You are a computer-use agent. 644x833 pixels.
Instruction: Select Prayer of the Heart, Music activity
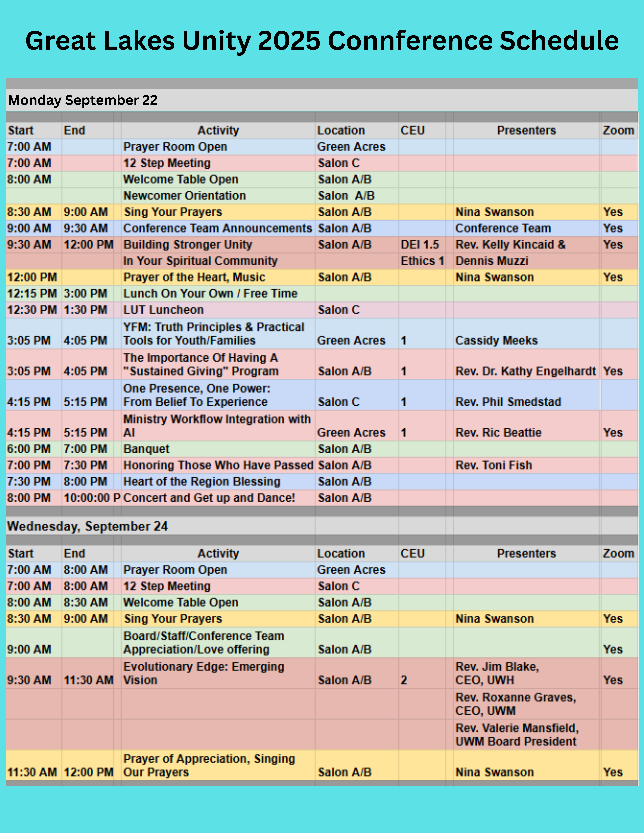[194, 277]
